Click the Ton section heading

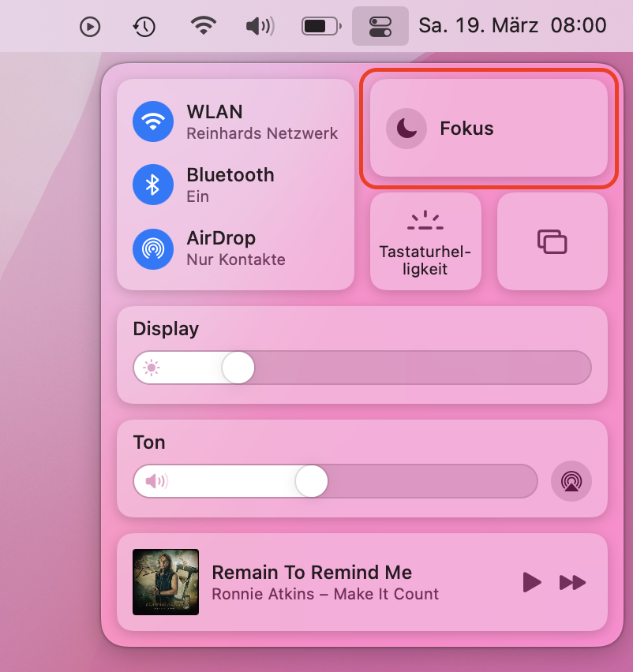(x=149, y=442)
